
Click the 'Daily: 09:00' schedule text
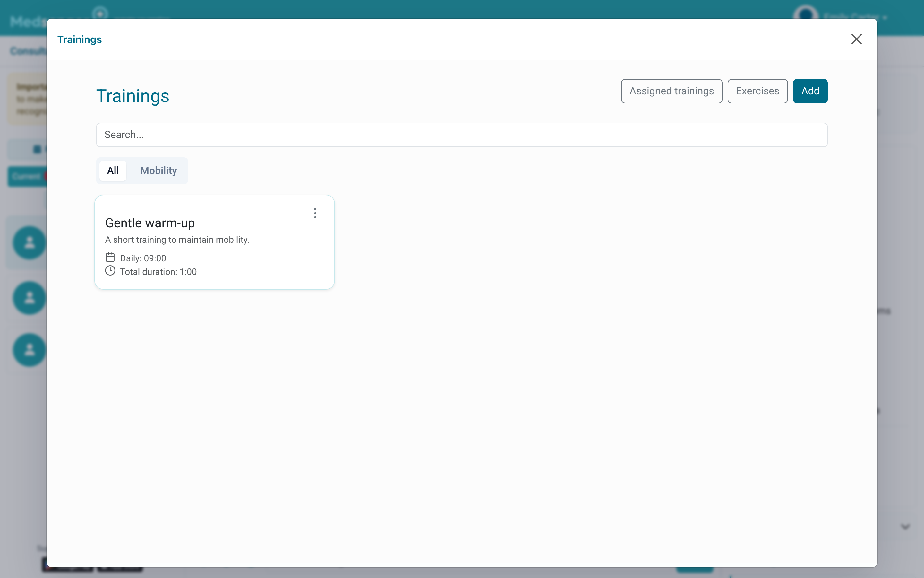[x=143, y=258]
